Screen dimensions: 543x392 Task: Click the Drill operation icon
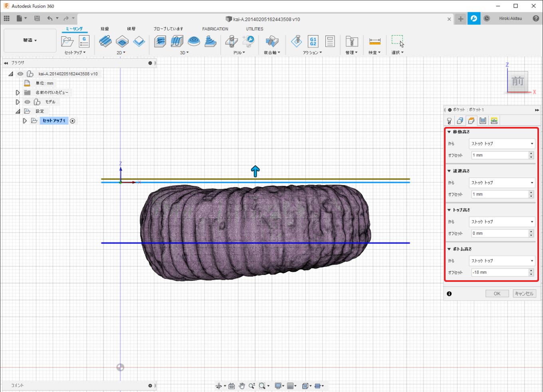click(x=231, y=41)
